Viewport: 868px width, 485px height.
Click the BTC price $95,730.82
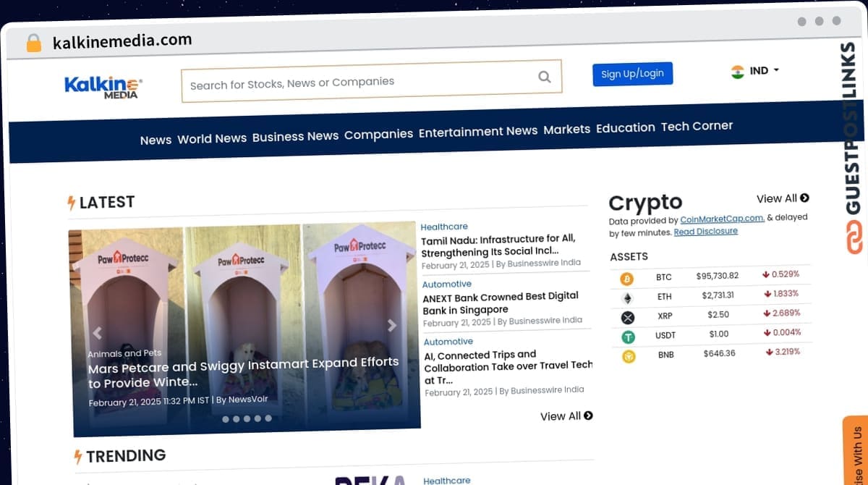pos(718,276)
